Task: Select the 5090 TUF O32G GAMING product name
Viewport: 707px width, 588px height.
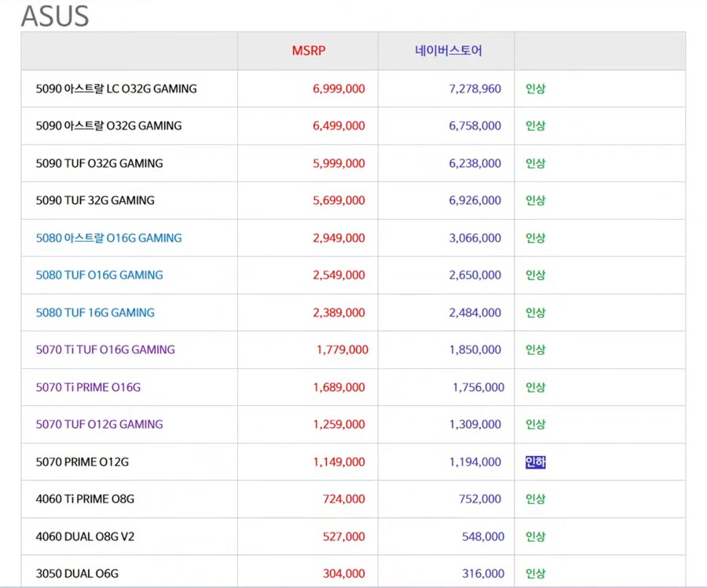Action: coord(99,163)
